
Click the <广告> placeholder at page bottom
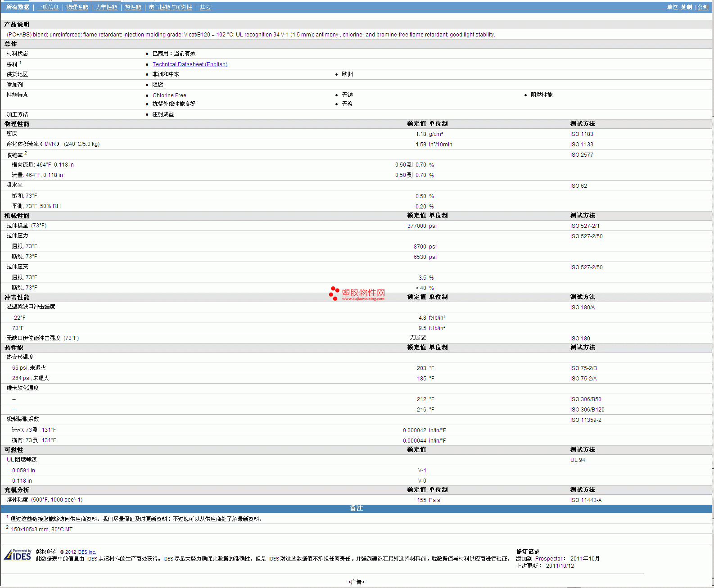pos(356,582)
